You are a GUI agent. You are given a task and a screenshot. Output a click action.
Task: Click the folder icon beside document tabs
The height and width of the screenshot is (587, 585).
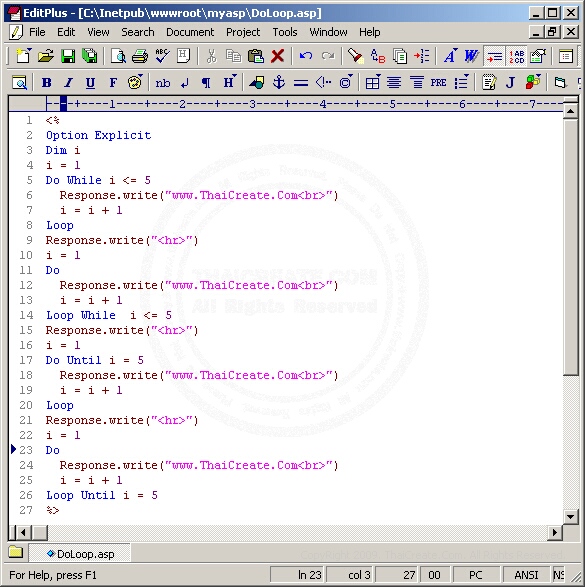click(16, 552)
